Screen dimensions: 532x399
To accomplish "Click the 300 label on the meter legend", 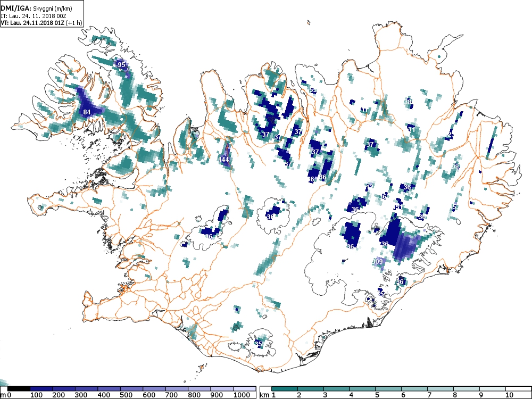I will point(81,395).
